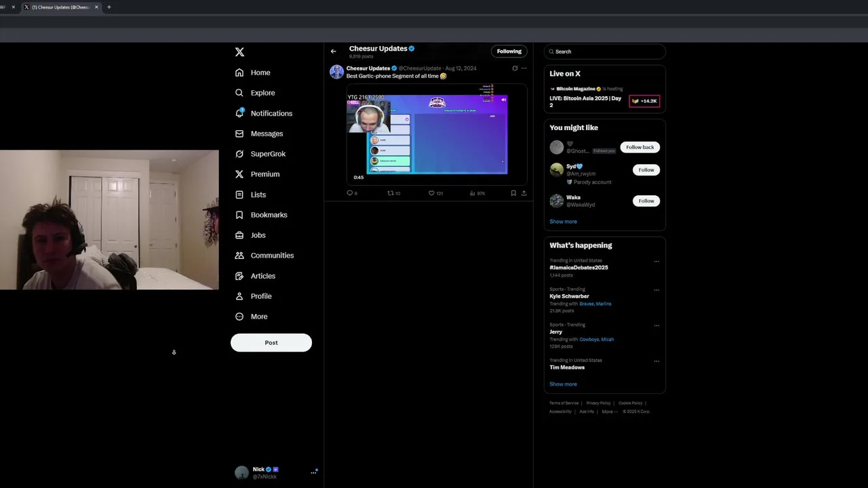The height and width of the screenshot is (488, 868).
Task: Click Nick's profile avatar at bottom
Action: pyautogui.click(x=241, y=473)
